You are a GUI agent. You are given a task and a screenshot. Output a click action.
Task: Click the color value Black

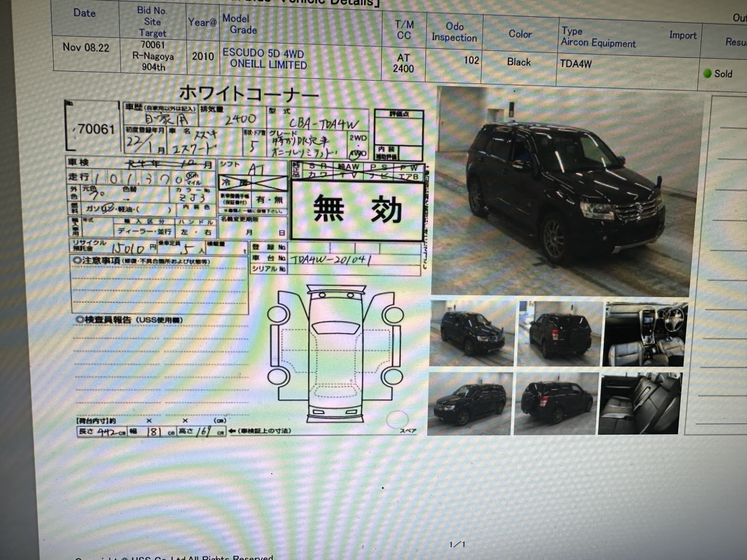coord(519,62)
